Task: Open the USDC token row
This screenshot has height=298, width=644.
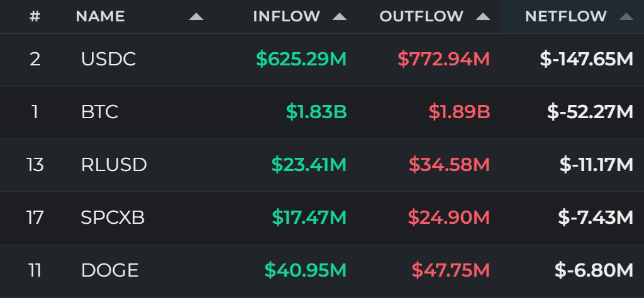Action: tap(322, 60)
